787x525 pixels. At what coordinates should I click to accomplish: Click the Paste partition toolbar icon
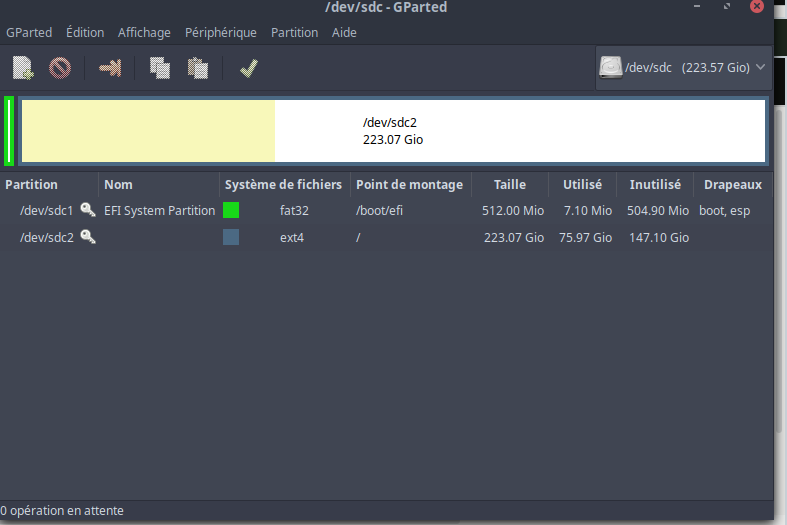pyautogui.click(x=198, y=68)
